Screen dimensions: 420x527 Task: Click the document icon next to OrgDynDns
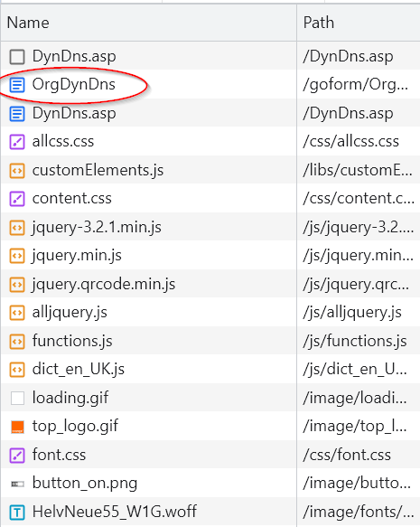tap(17, 85)
